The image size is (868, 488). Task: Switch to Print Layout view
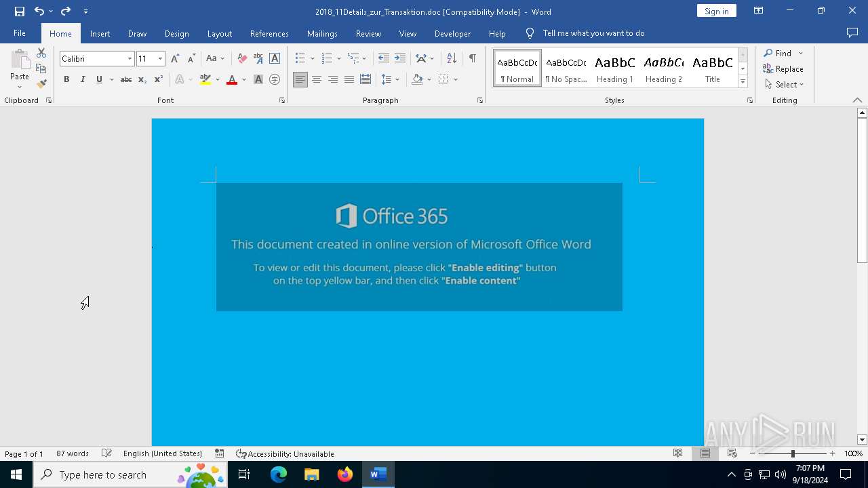tap(705, 453)
